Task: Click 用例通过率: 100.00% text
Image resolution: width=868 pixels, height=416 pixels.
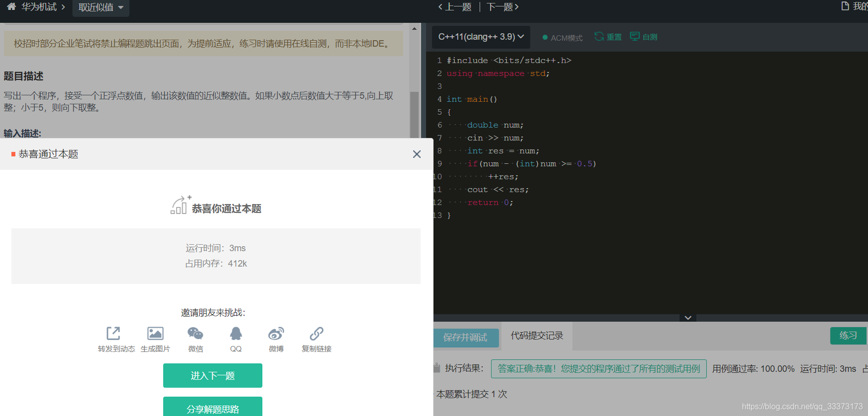Action: pos(753,369)
